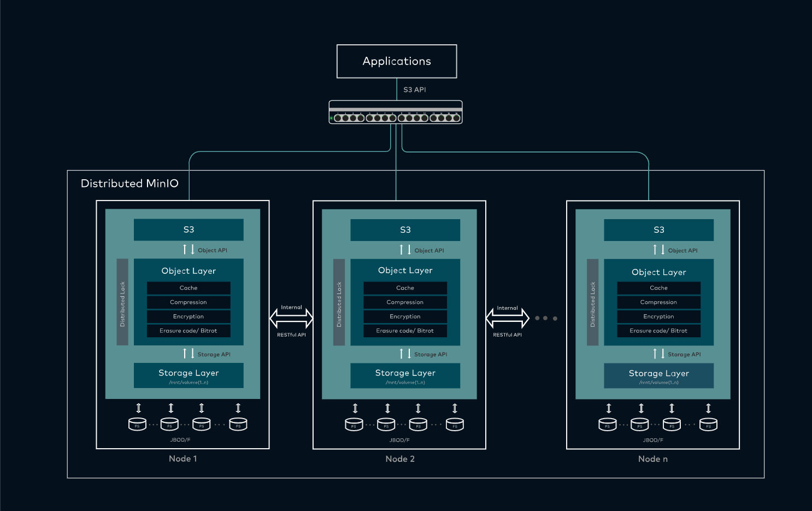Click the Applications box at the top
Image resolution: width=812 pixels, height=511 pixels.
(x=396, y=61)
